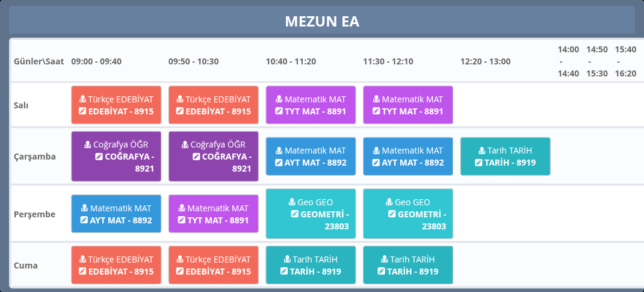Click the 12:20 - 13:00 column header

point(485,61)
